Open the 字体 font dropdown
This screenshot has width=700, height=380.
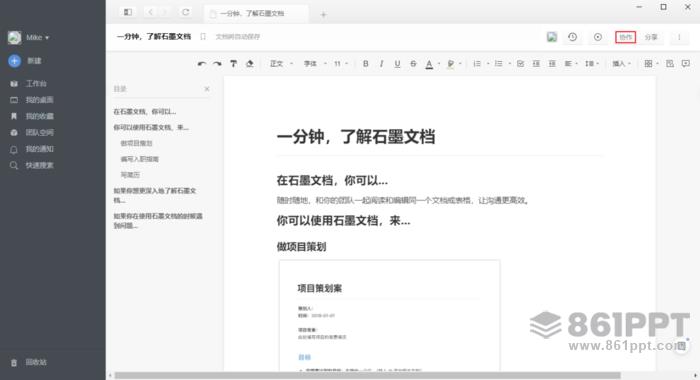pyautogui.click(x=315, y=64)
